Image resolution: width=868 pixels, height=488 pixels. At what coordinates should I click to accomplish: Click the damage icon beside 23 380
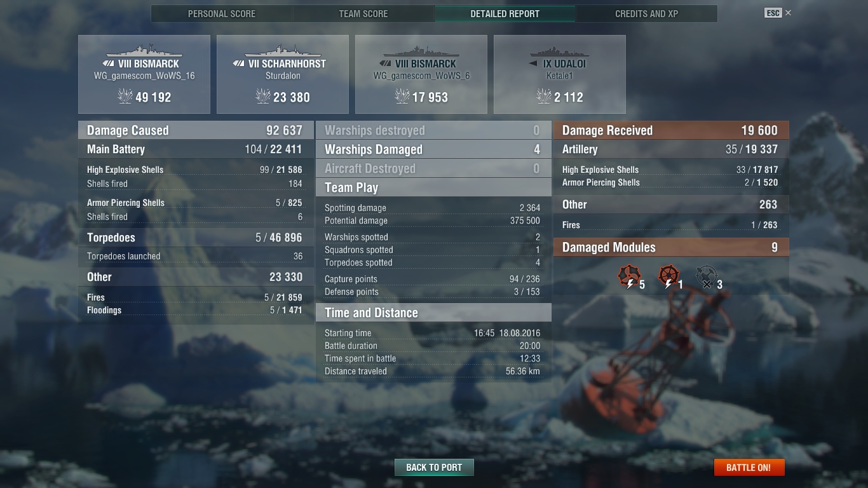263,97
